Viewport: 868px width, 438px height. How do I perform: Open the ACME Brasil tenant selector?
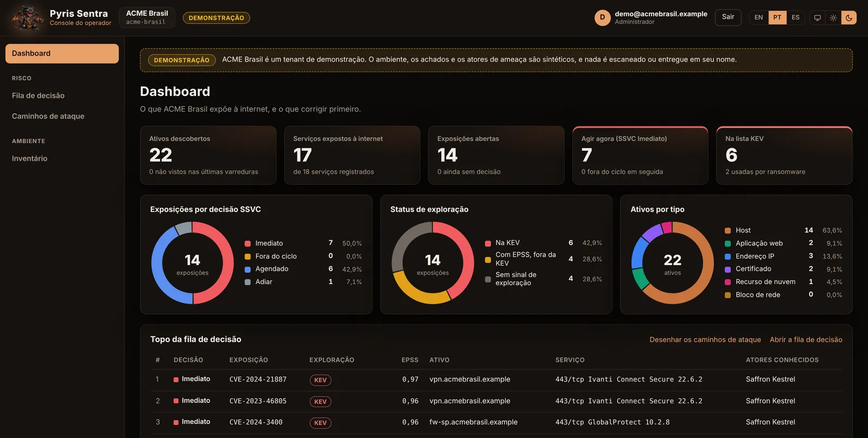pos(147,17)
